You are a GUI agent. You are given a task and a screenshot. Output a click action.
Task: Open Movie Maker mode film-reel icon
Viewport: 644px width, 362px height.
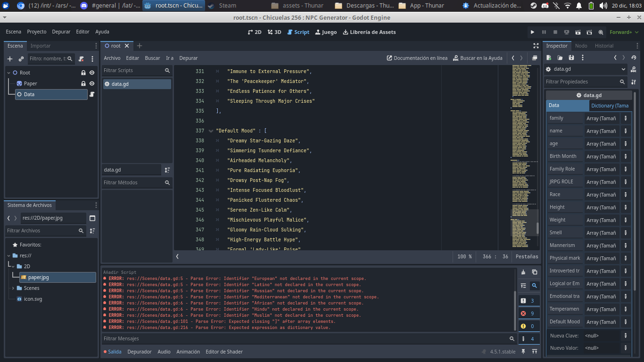click(601, 32)
